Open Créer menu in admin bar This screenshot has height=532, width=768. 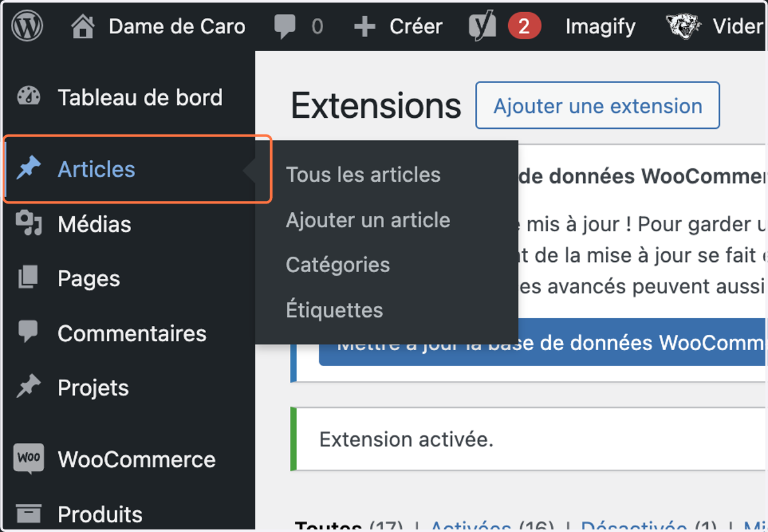click(416, 26)
